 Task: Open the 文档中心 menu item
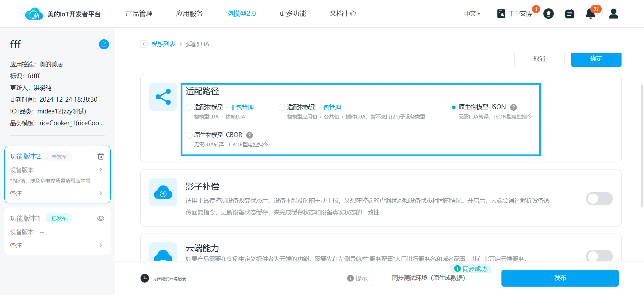343,14
